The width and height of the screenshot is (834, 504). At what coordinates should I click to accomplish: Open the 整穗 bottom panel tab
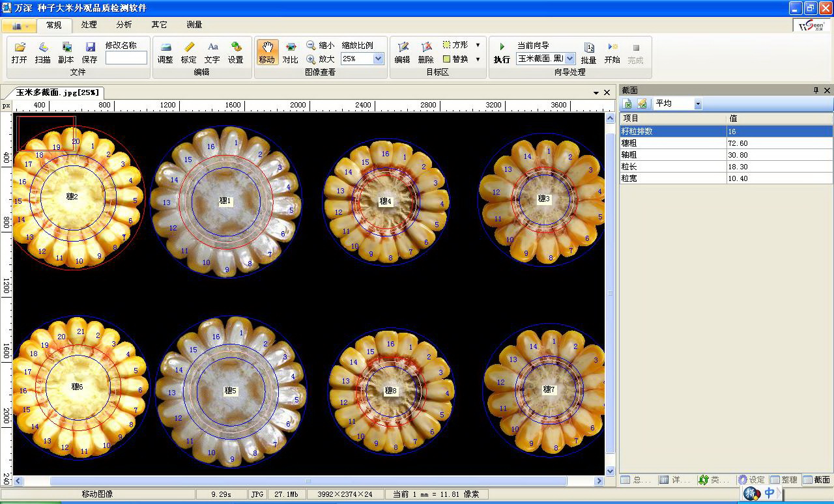click(784, 480)
